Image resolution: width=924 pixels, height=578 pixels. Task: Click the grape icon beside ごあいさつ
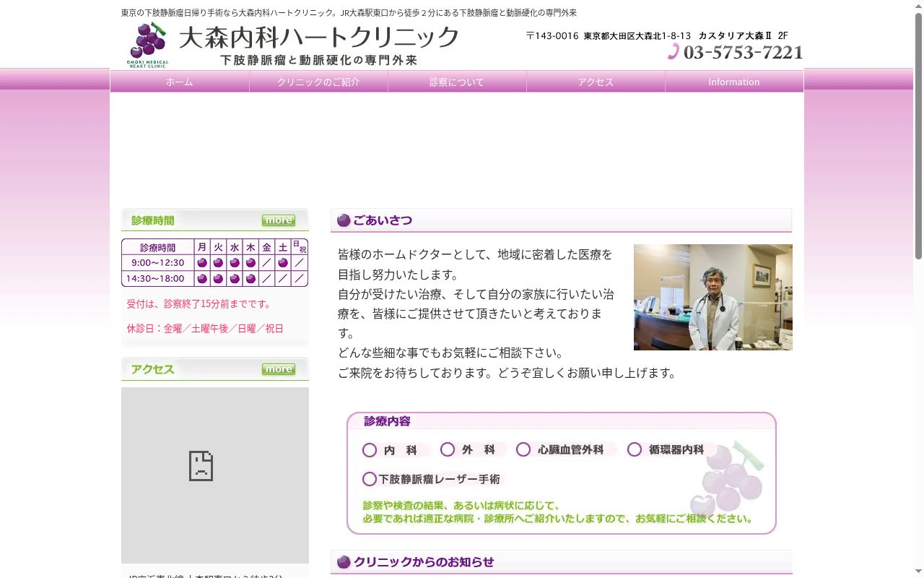344,220
